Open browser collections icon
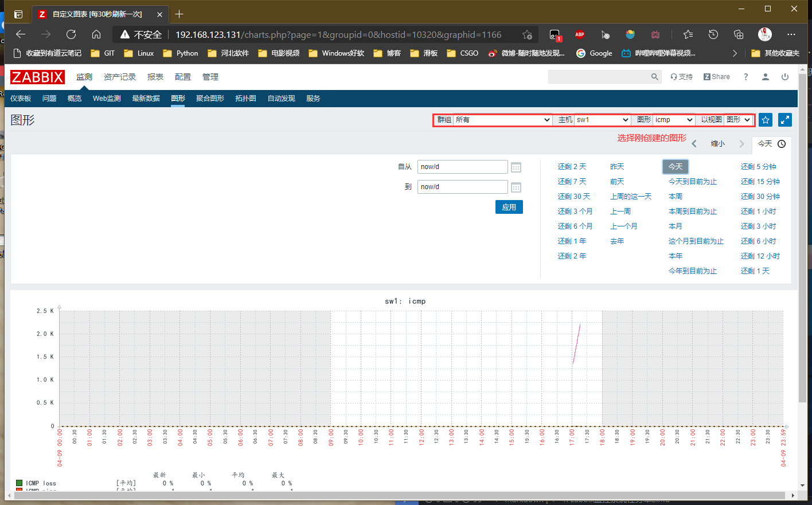This screenshot has height=505, width=812. (x=739, y=34)
